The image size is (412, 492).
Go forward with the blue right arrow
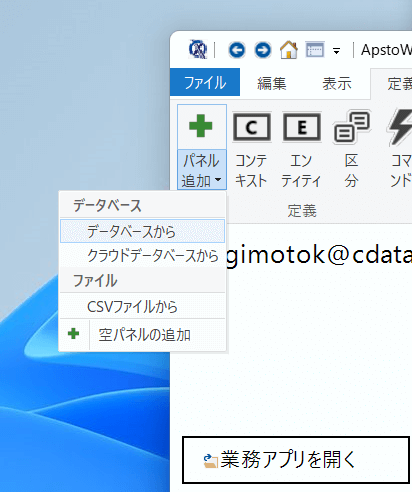(263, 50)
